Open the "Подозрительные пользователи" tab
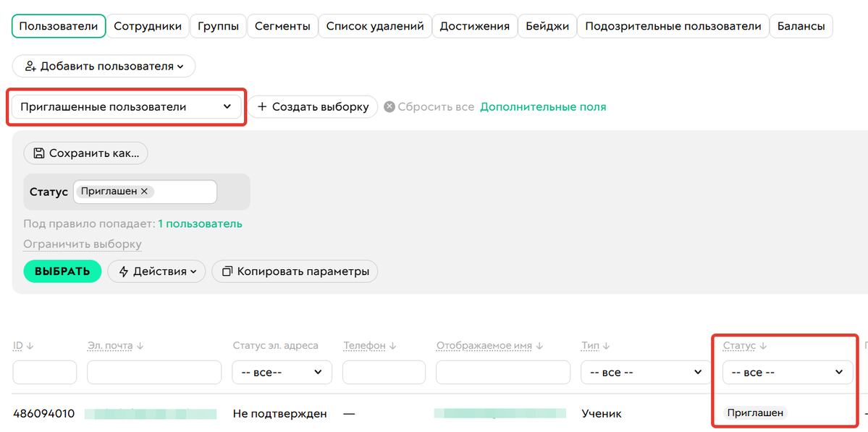The height and width of the screenshot is (432, 868). (x=673, y=25)
